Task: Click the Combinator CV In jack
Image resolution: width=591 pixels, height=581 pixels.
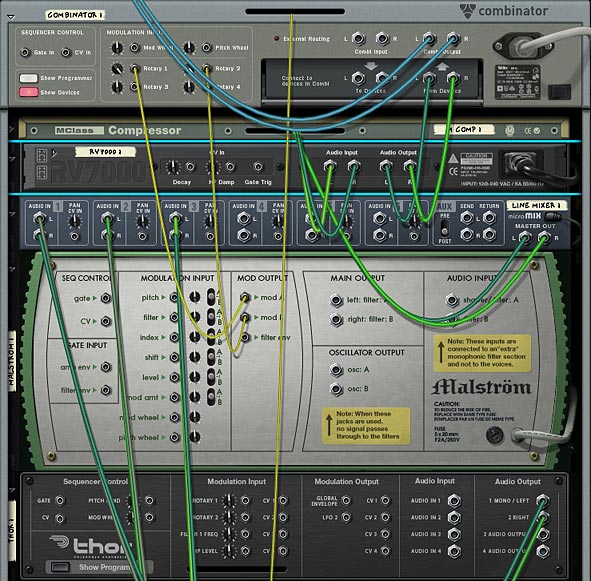Action: (66, 52)
